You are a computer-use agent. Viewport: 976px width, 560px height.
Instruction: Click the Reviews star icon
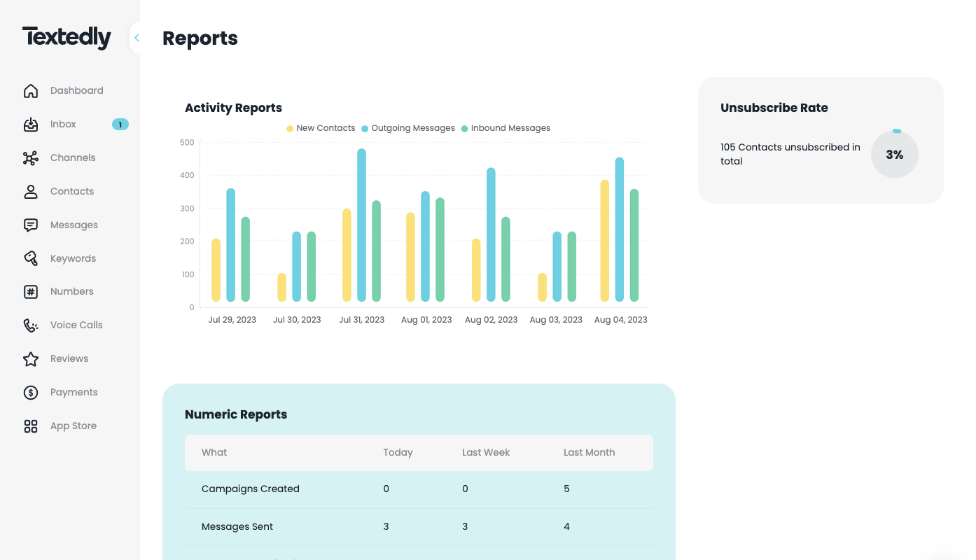(31, 359)
